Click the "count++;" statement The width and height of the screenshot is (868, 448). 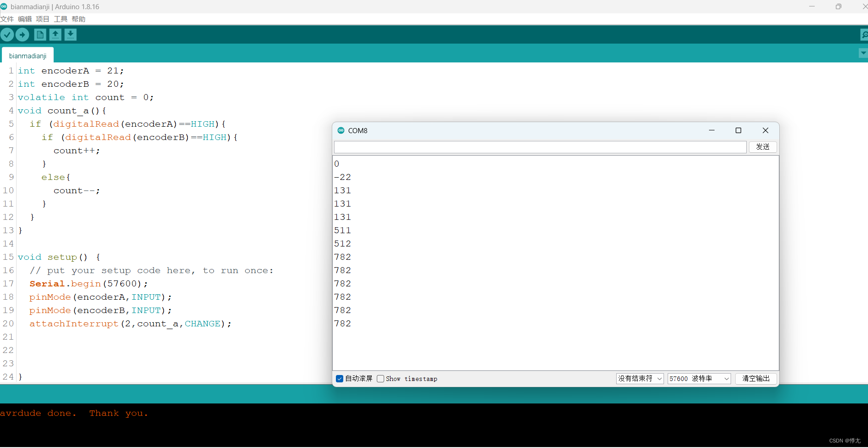(x=77, y=151)
